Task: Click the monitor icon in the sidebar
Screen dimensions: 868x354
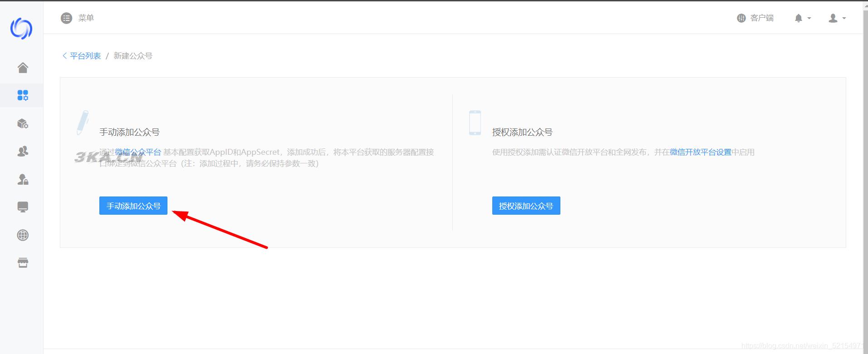Action: 23,207
